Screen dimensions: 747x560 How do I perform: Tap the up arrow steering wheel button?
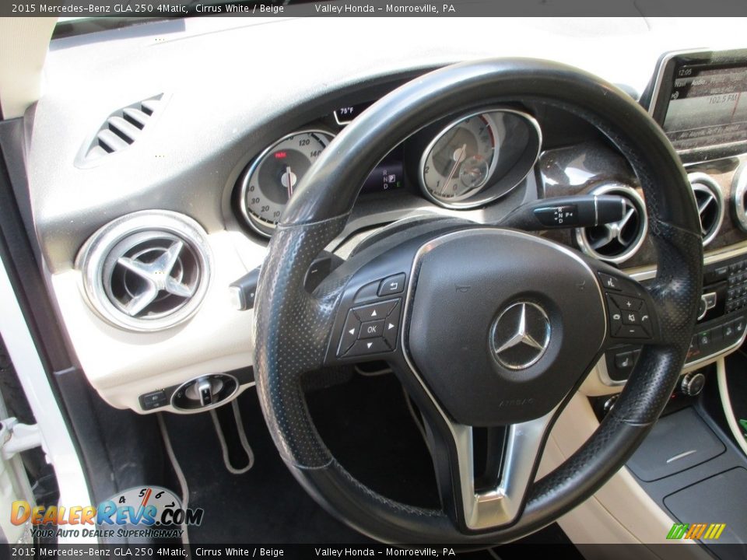tap(375, 313)
